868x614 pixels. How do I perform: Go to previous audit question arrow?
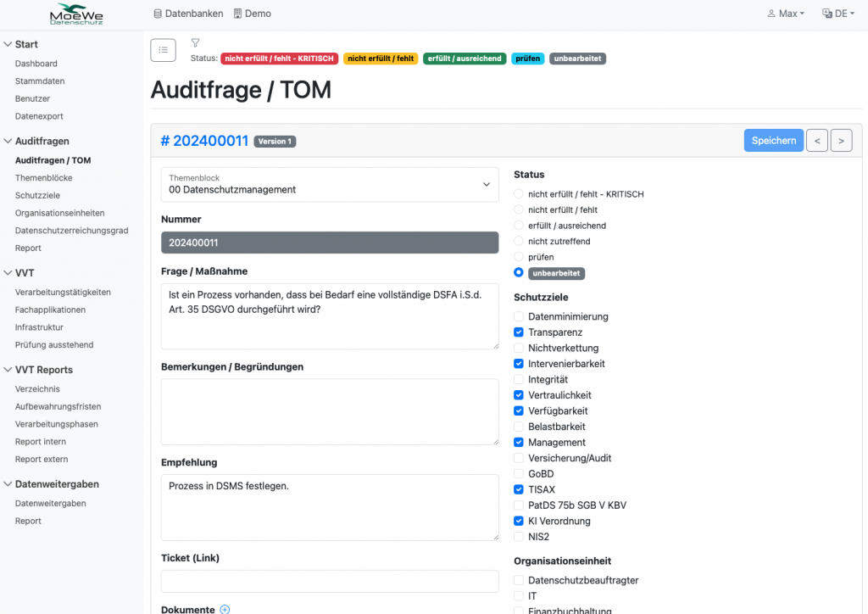click(816, 141)
